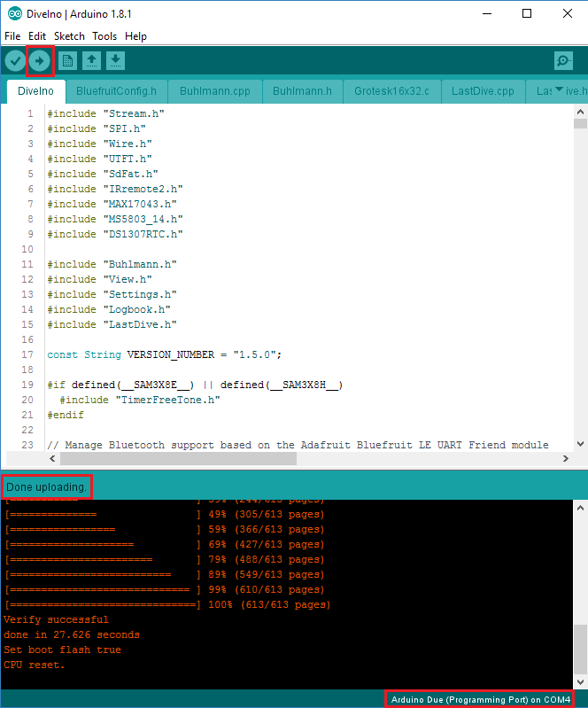
Task: Open the tab list dropdown arrow
Action: point(559,89)
